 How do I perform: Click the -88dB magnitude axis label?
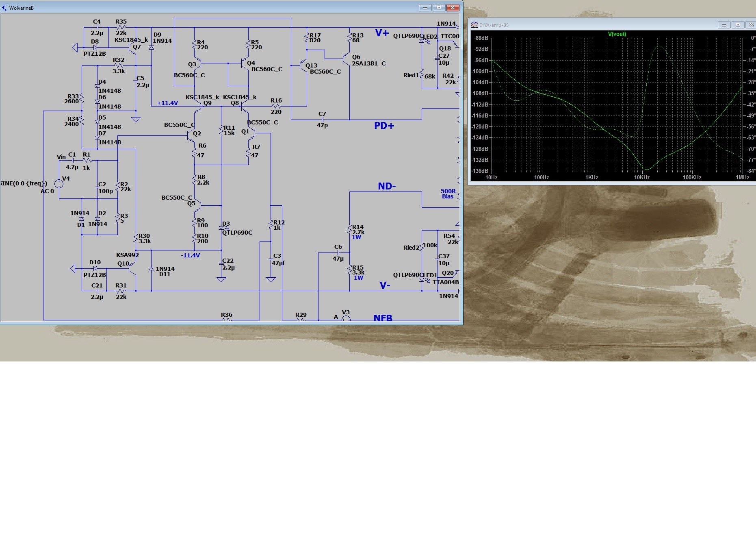(481, 38)
